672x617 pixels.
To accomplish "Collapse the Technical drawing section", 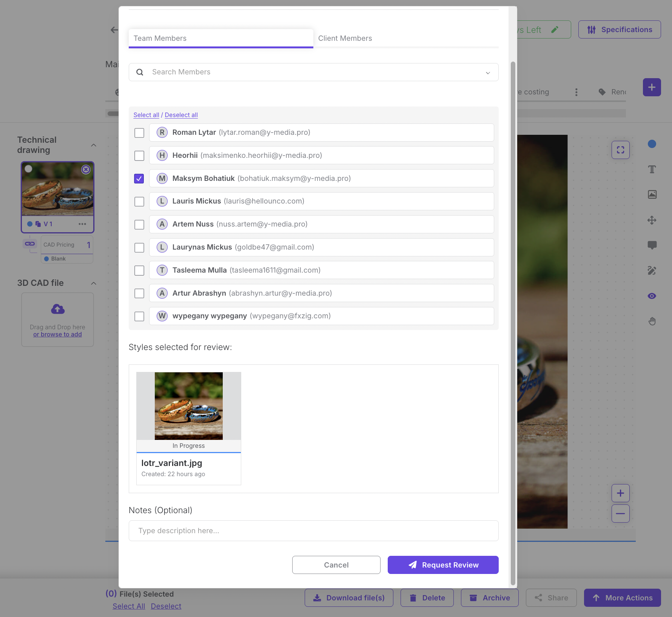I will click(94, 145).
